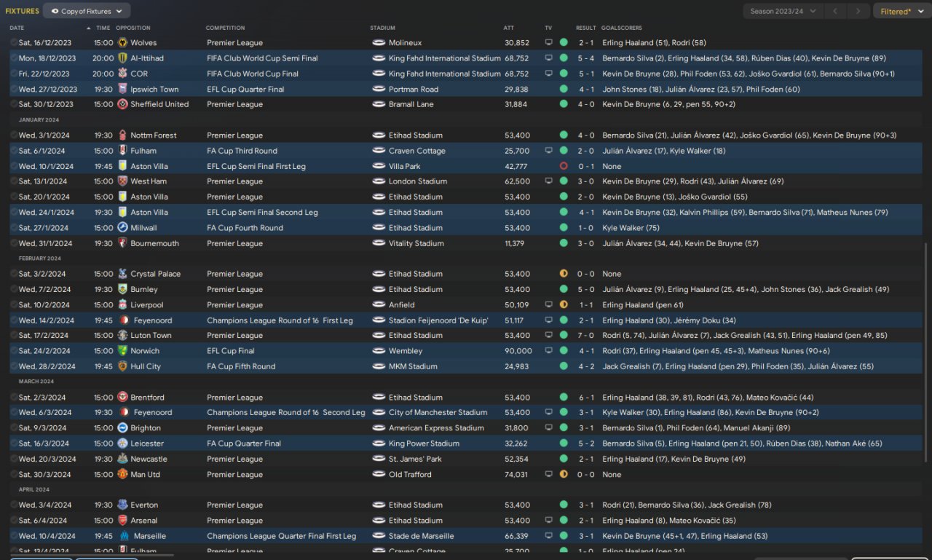The height and width of the screenshot is (560, 932).
Task: Click the red result indicator for Aston Villa 10/1/2024
Action: tap(564, 166)
